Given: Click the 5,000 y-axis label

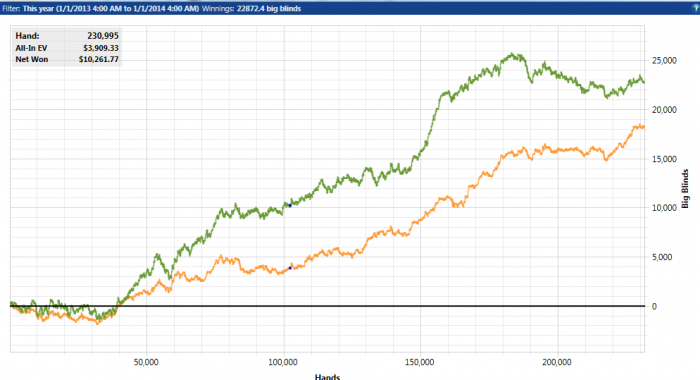Looking at the screenshot, I should (x=662, y=257).
